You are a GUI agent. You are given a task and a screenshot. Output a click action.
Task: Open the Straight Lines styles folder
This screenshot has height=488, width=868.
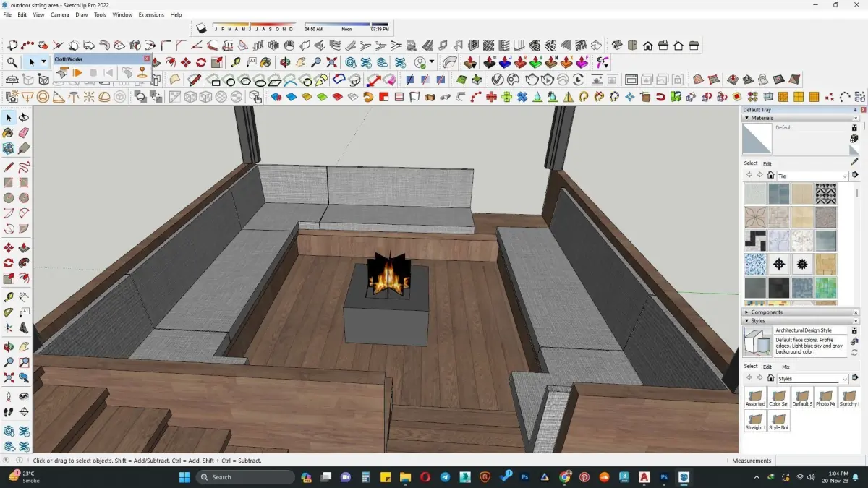pyautogui.click(x=755, y=421)
